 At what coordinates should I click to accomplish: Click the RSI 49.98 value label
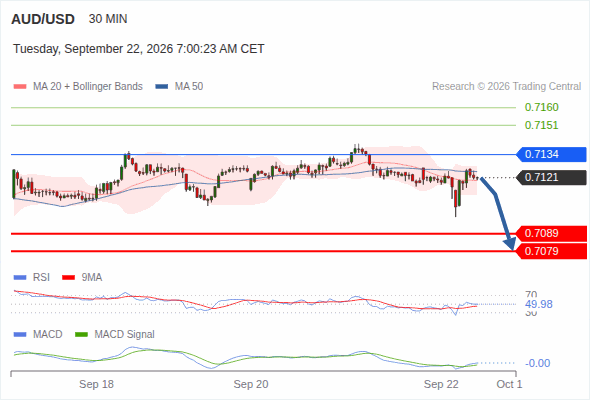539,304
